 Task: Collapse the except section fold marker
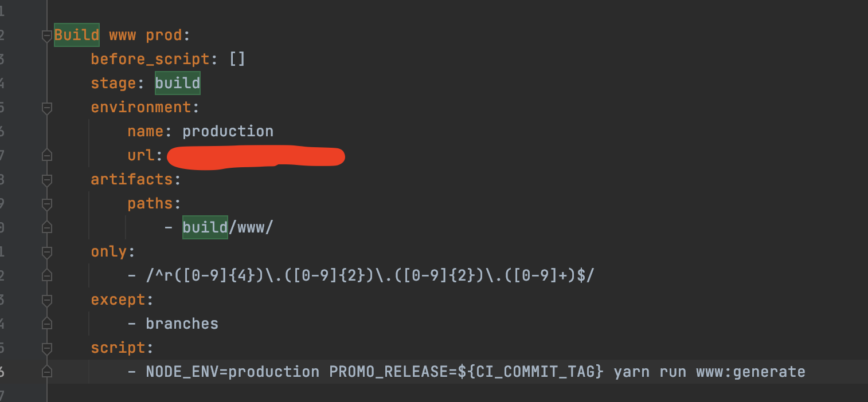pyautogui.click(x=47, y=300)
